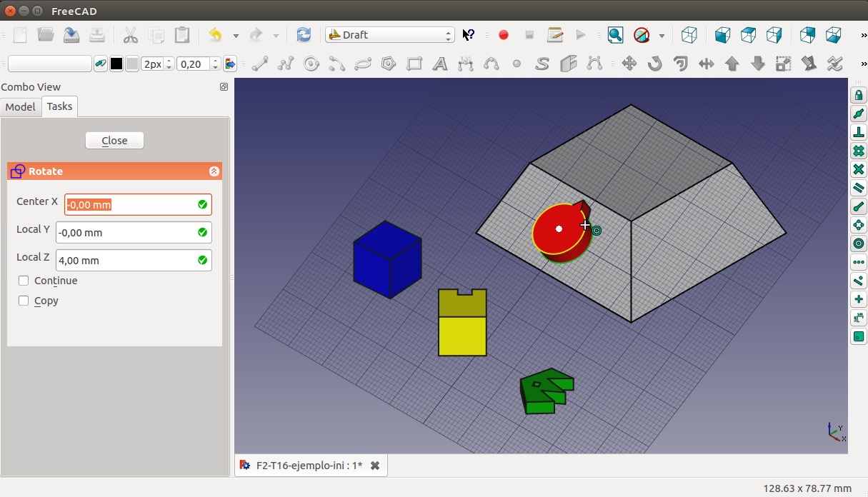Click the refresh recompute icon
Viewport: 868px width, 497px height.
[x=304, y=34]
